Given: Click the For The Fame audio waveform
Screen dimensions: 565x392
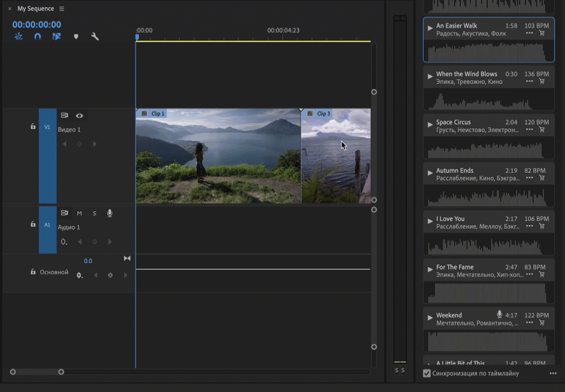Looking at the screenshot, I should (x=489, y=293).
